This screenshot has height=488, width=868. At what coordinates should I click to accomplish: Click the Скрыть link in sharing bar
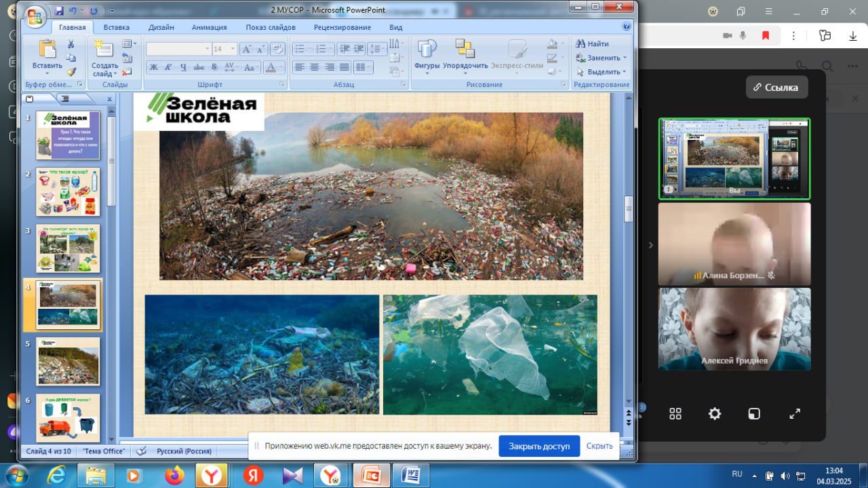599,446
